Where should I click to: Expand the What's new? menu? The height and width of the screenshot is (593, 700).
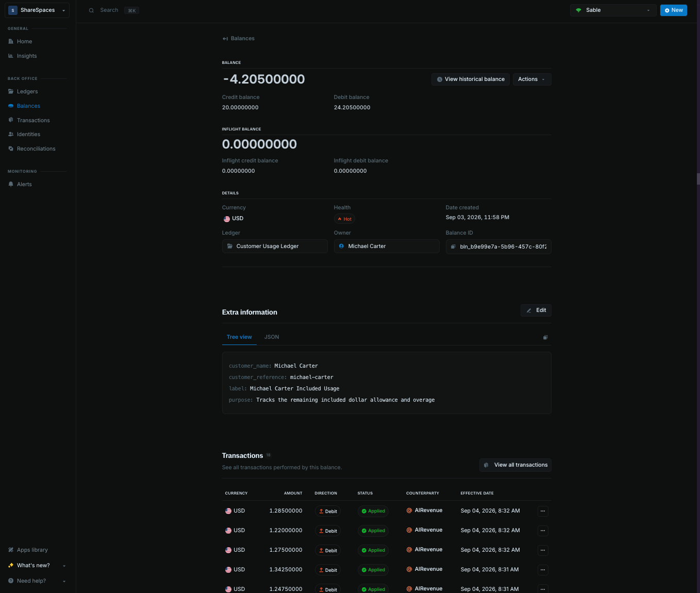[37, 566]
